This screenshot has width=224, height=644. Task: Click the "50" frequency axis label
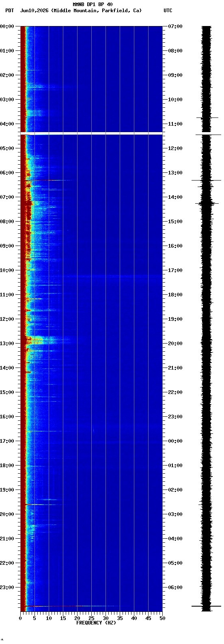162,618
